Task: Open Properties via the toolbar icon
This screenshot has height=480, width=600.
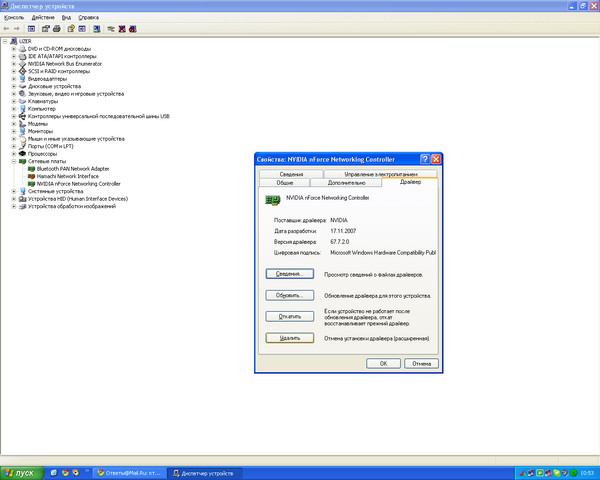Action: point(46,29)
